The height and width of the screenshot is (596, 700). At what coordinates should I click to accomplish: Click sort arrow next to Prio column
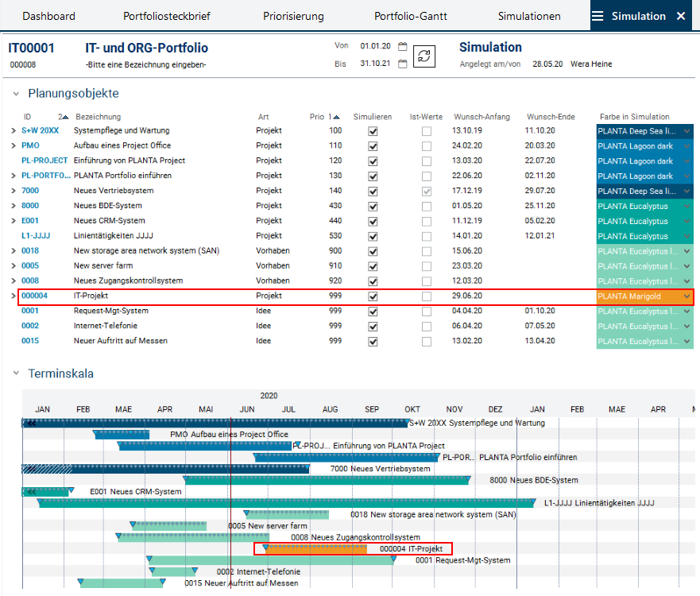pyautogui.click(x=336, y=117)
